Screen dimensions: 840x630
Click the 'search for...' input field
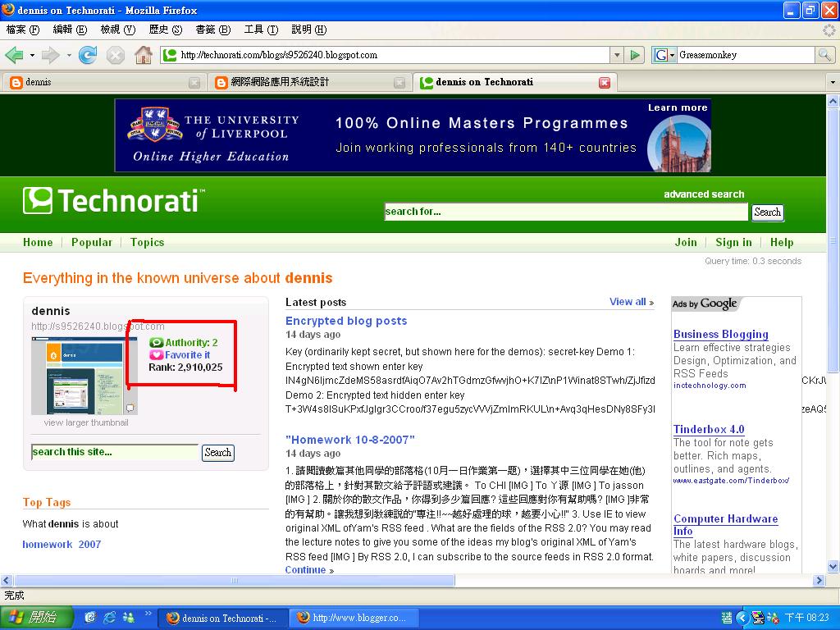click(566, 212)
